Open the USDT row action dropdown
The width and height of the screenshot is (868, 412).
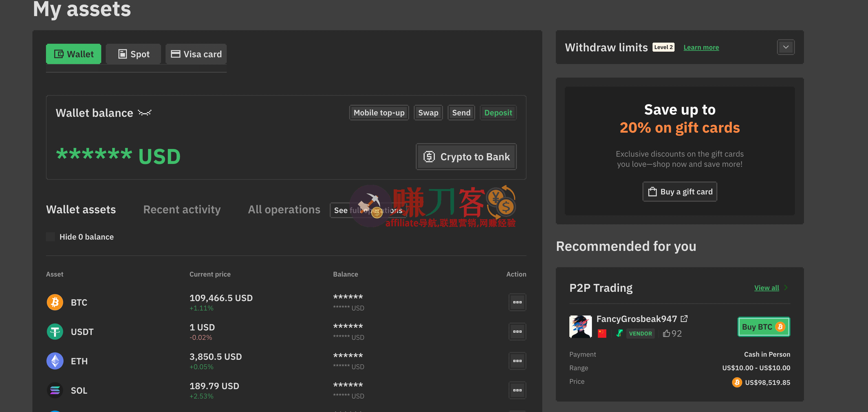click(x=517, y=331)
